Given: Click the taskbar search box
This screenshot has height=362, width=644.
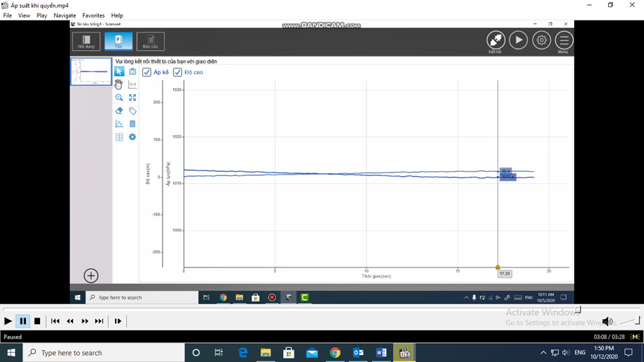Looking at the screenshot, I should tap(104, 353).
